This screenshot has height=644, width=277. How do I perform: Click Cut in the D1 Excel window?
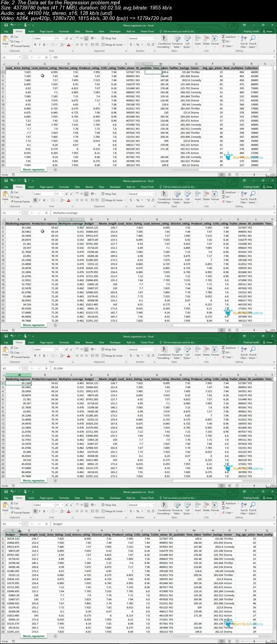(x=14, y=503)
